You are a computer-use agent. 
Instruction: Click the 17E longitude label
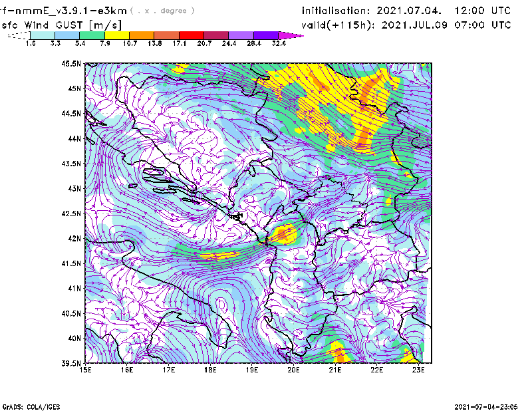[x=169, y=370]
